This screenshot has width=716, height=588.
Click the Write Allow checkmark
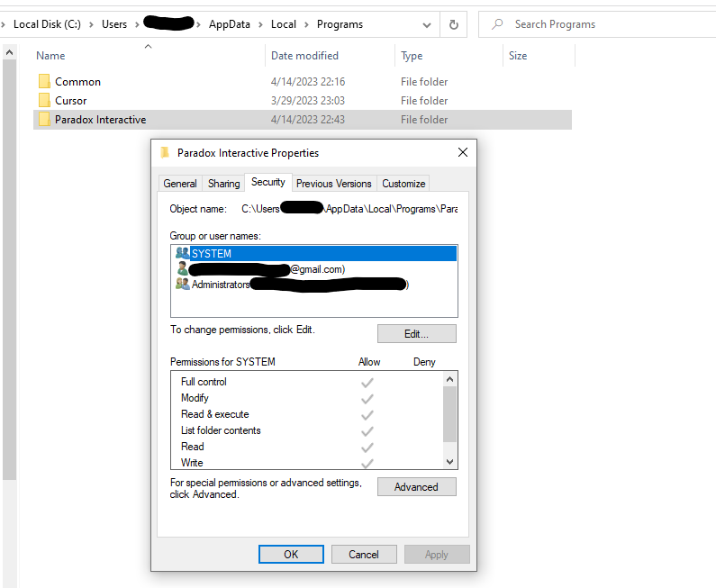[367, 464]
